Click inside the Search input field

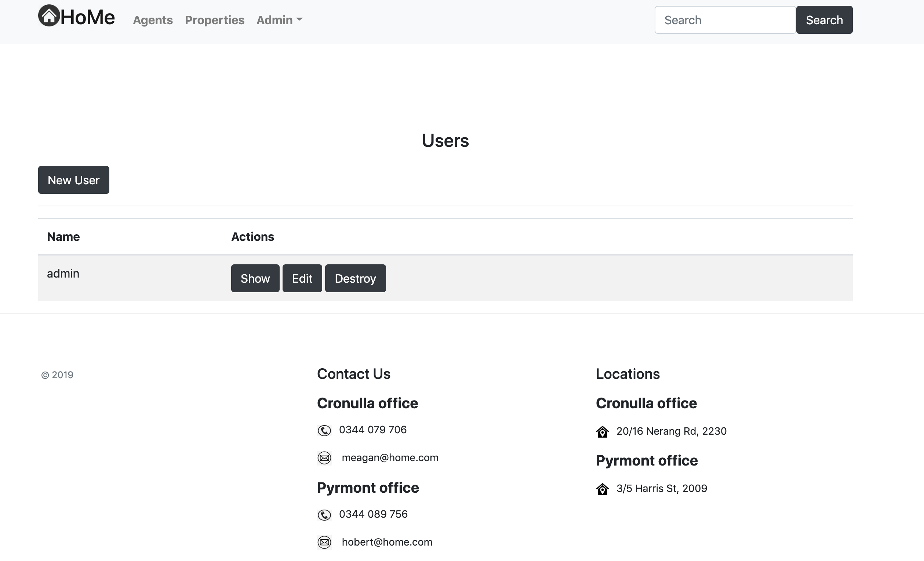[725, 19]
